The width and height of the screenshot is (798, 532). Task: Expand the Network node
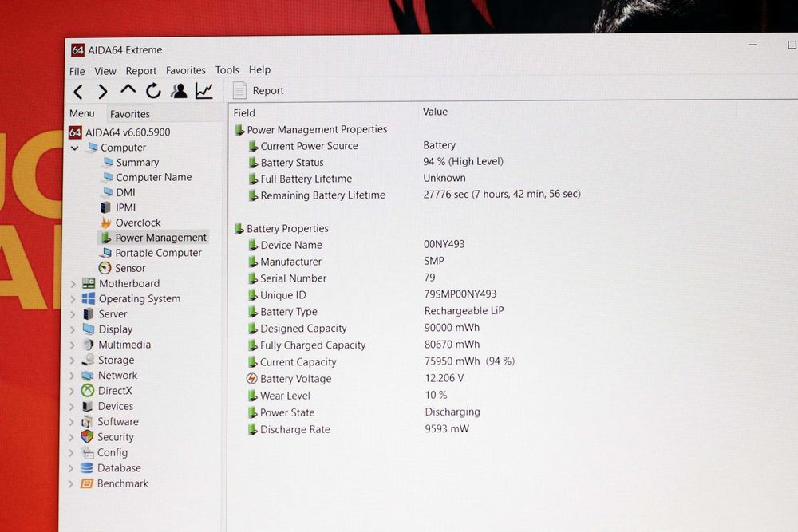tap(73, 376)
